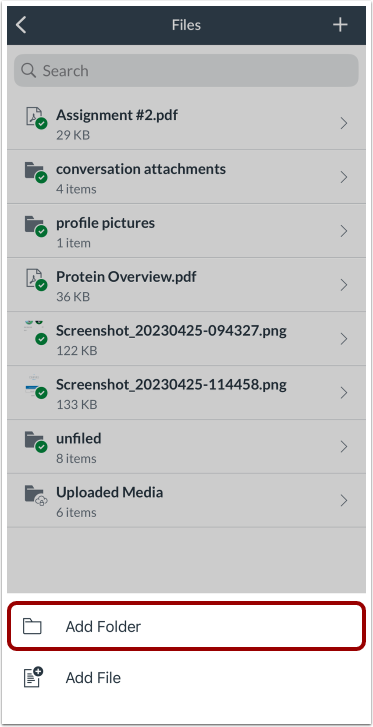Click the 8 items count label
Viewport: 373px width, 727px height.
(x=76, y=459)
